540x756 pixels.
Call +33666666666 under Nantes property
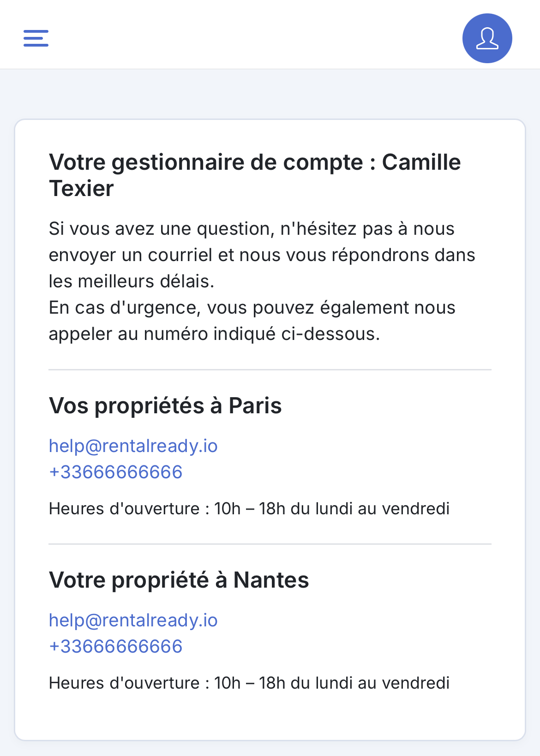point(116,647)
